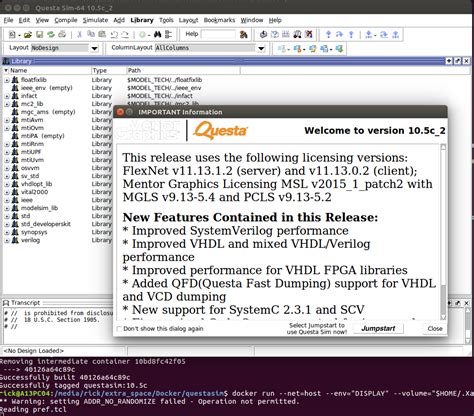Click the Undo arrow icon

pyautogui.click(x=114, y=34)
